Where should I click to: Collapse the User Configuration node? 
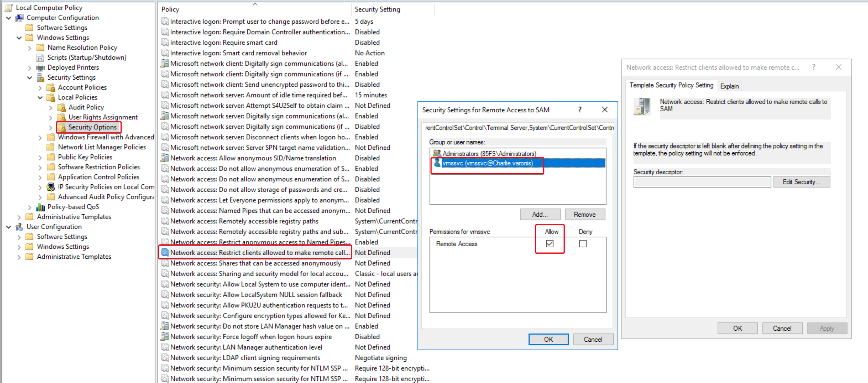tap(9, 227)
